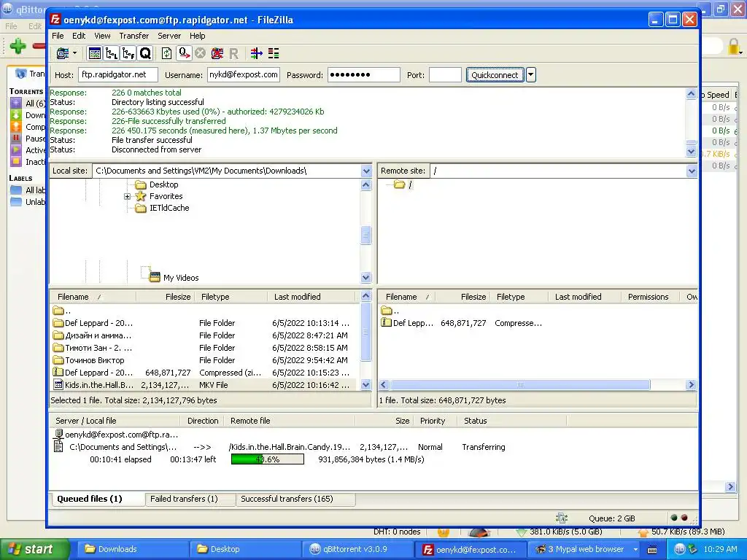Select Точинов Виктор folder icon
This screenshot has height=560, width=747.
(x=58, y=360)
